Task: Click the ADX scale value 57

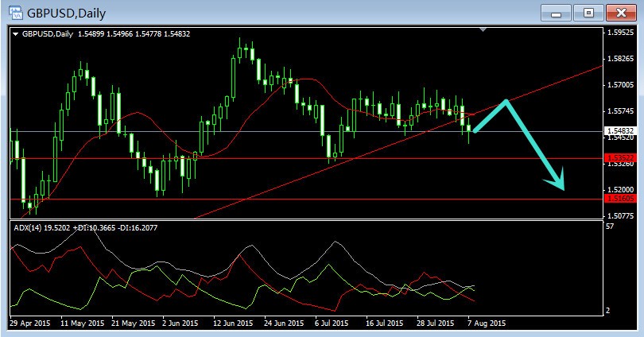Action: 610,227
